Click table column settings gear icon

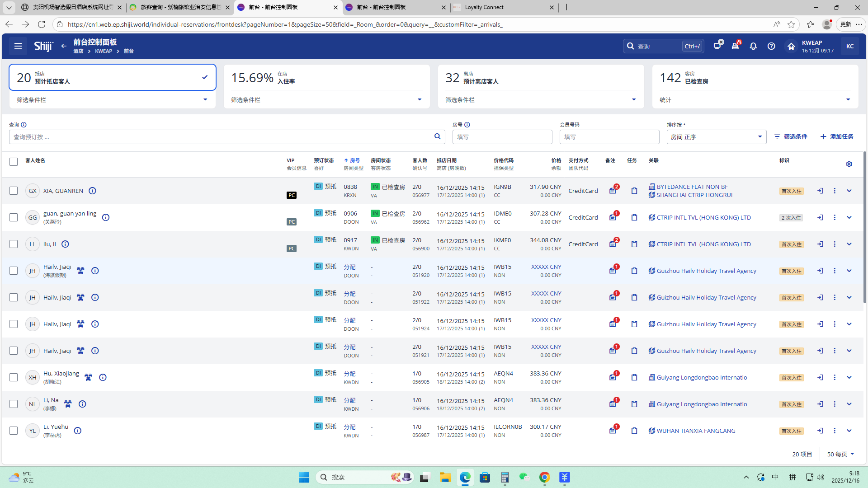(x=849, y=164)
